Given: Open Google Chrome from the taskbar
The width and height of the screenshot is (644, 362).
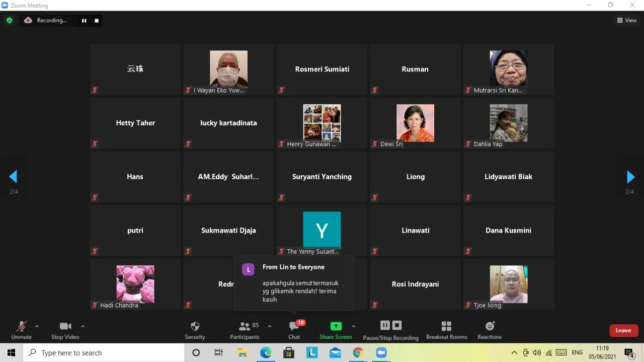Looking at the screenshot, I should click(358, 353).
